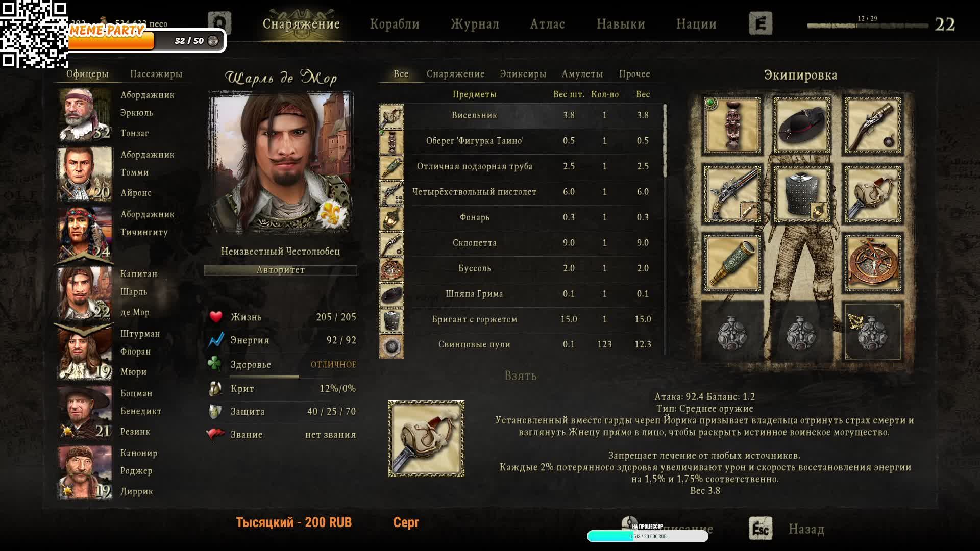Click the Q previous-tab key icon
This screenshot has width=980, height=551.
click(219, 23)
